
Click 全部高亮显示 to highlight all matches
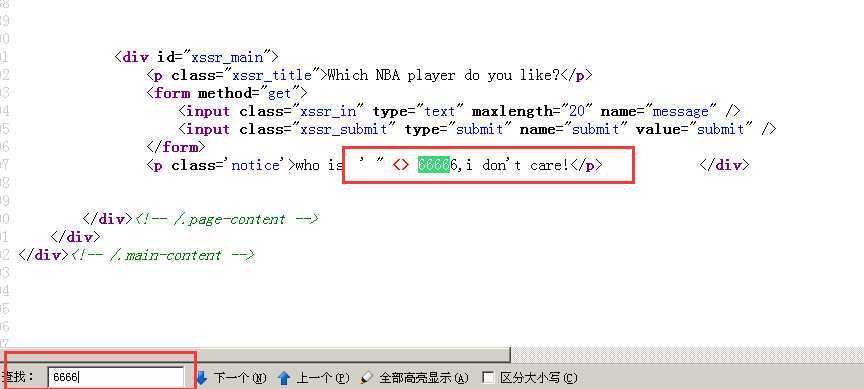point(414,378)
